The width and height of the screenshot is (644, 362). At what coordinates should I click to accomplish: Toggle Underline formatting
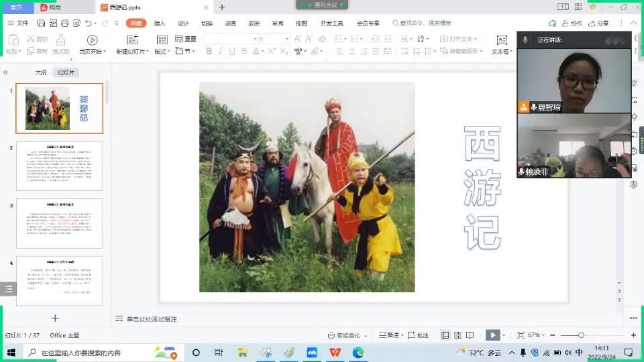pos(232,51)
